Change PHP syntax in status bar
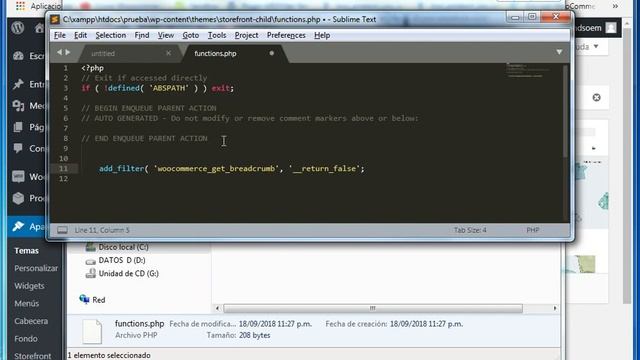Screen dimensions: 640x360 point(533,230)
